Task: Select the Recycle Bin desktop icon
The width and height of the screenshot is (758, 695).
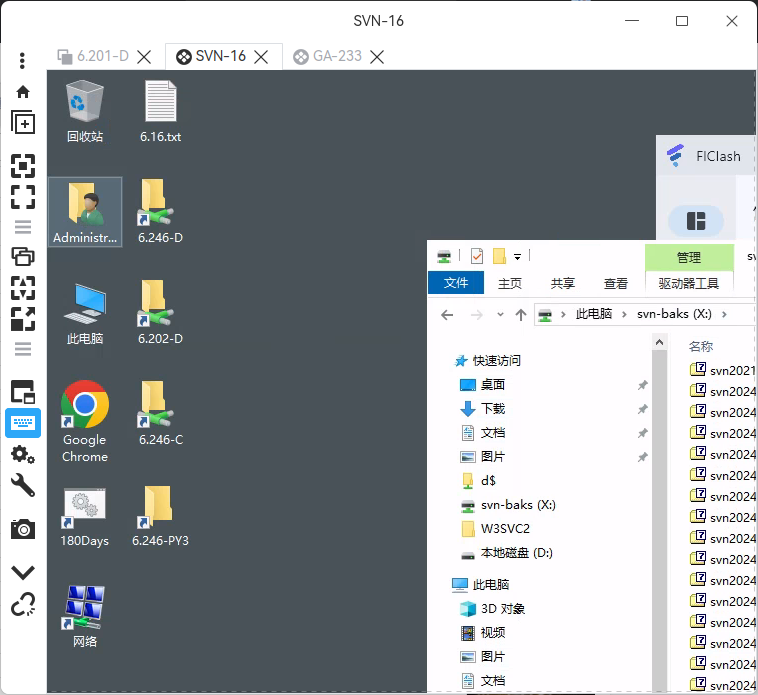Action: [85, 112]
